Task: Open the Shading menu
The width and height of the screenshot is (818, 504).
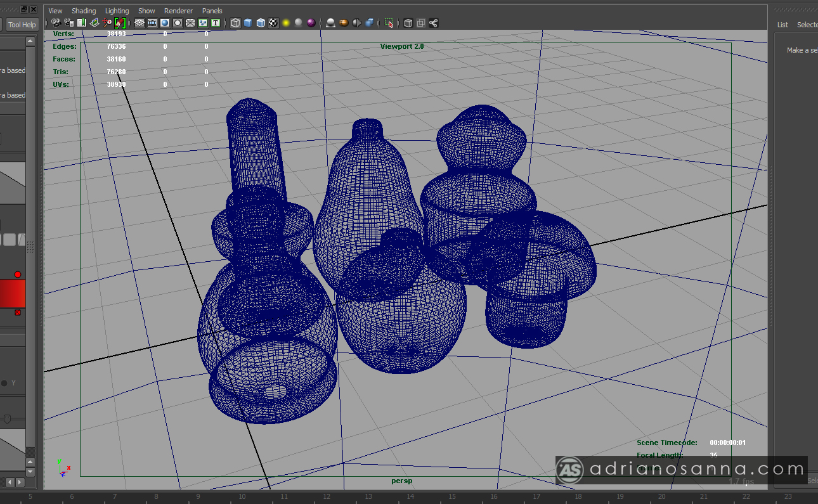Action: coord(84,11)
